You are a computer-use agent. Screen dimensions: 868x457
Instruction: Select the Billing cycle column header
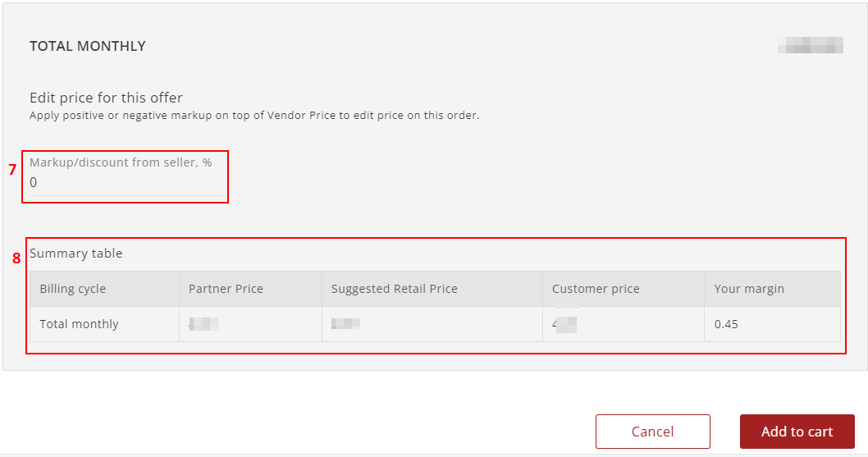pos(105,289)
